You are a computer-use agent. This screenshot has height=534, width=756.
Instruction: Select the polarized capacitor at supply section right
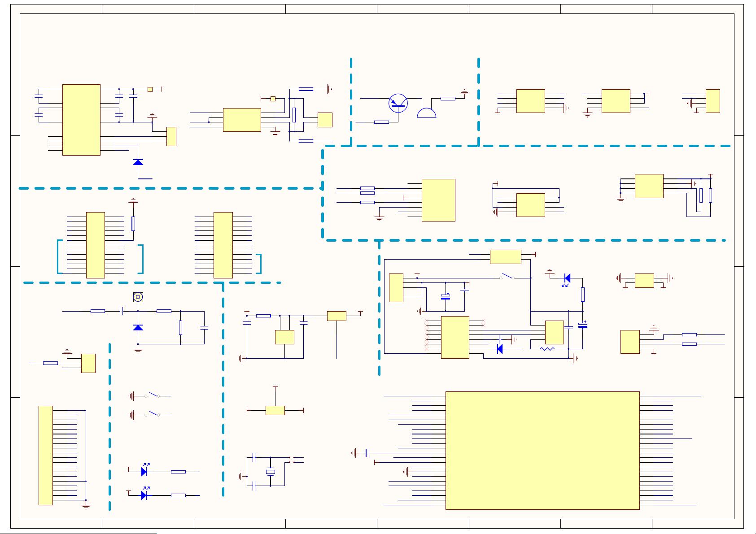[582, 325]
